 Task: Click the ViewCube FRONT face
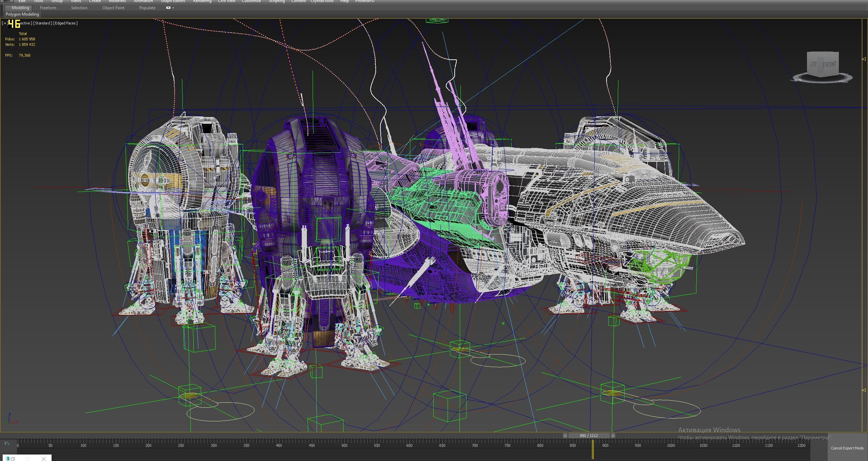click(x=829, y=64)
